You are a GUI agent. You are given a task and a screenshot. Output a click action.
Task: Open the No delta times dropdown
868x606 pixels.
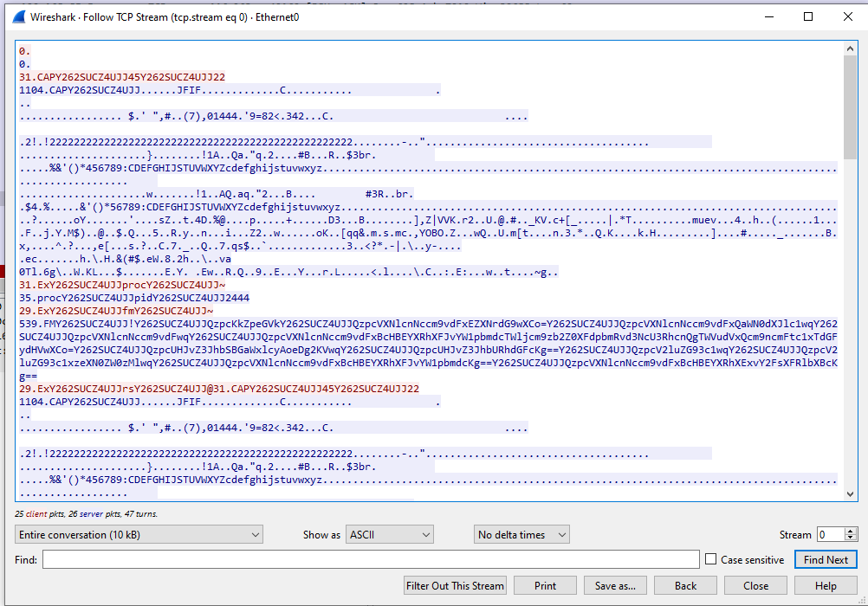(521, 535)
